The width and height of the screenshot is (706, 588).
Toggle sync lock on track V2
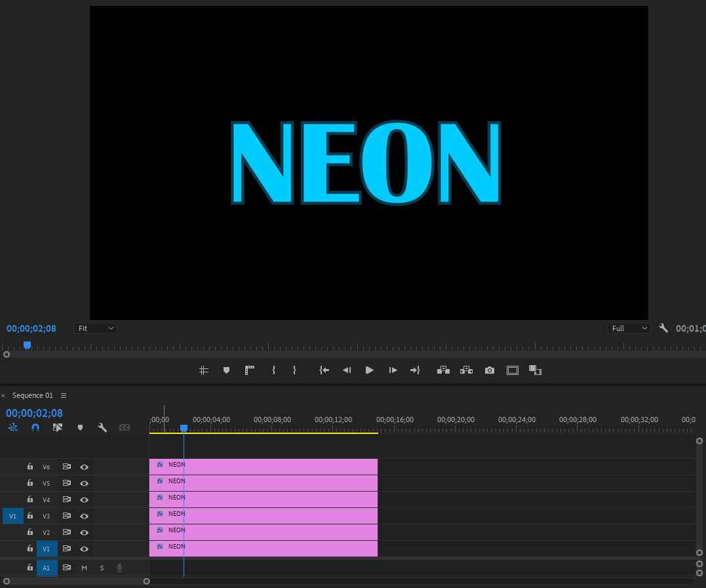click(x=67, y=532)
